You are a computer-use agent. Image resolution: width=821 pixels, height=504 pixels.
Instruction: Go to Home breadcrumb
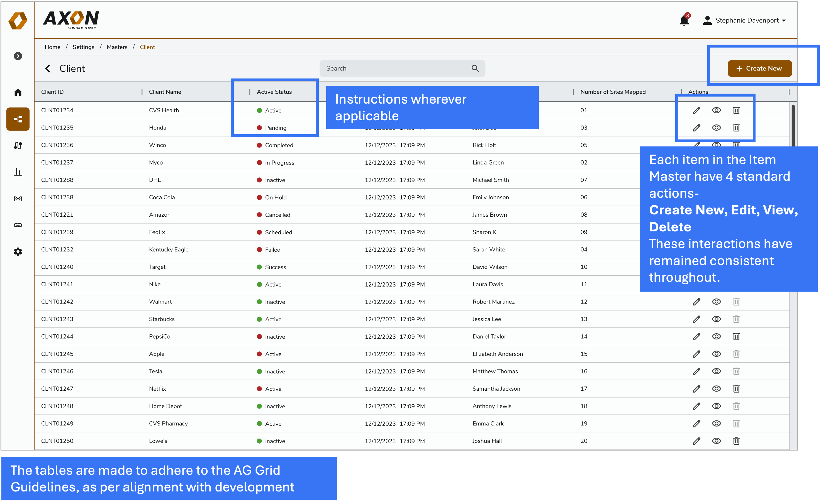point(52,47)
